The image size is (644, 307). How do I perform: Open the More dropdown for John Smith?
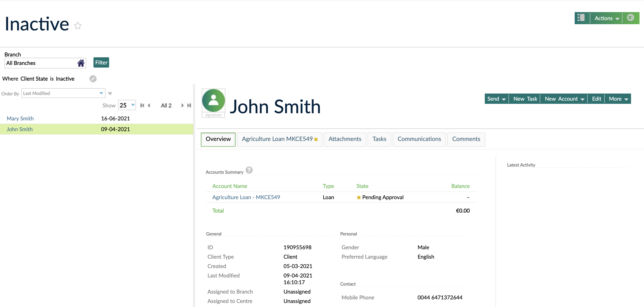click(x=618, y=99)
